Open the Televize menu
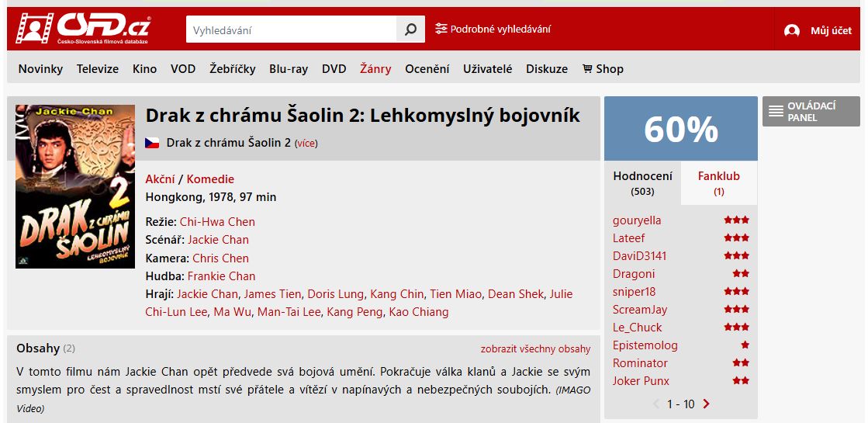Screen dimensions: 868x423 98,68
